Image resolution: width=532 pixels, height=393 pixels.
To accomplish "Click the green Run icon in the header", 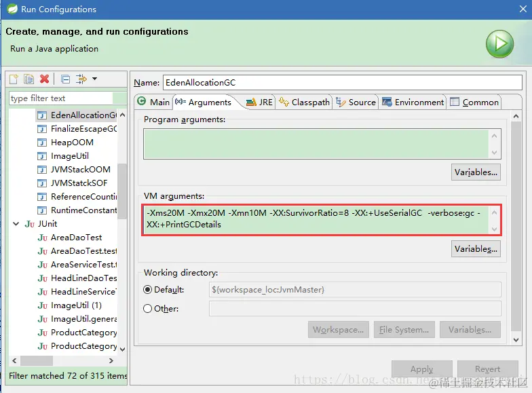I will point(499,43).
